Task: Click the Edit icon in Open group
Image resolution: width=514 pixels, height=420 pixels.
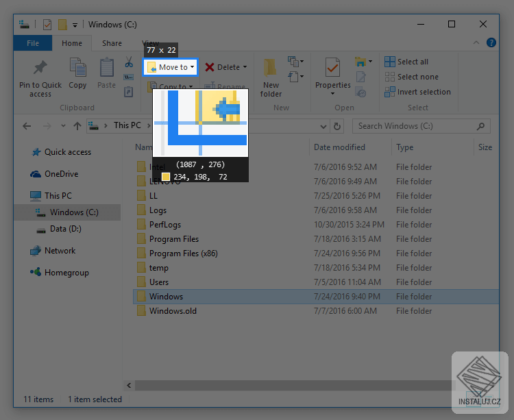Action: [x=360, y=77]
